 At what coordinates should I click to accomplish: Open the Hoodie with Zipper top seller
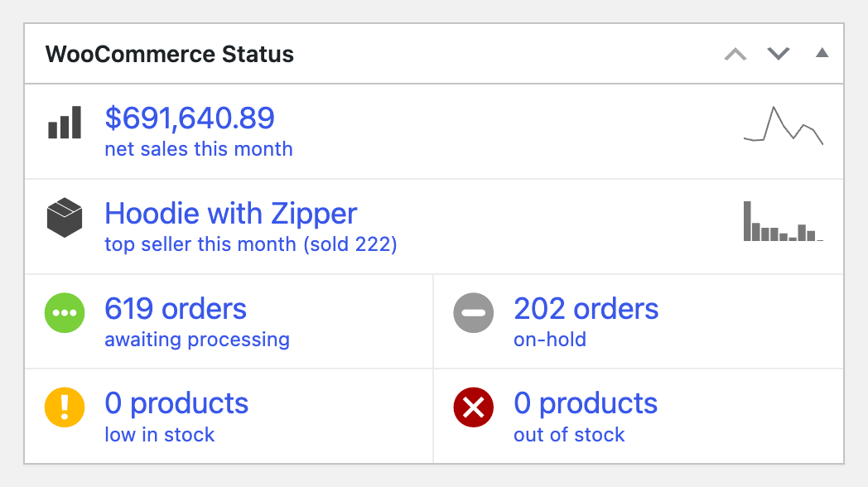click(x=231, y=214)
